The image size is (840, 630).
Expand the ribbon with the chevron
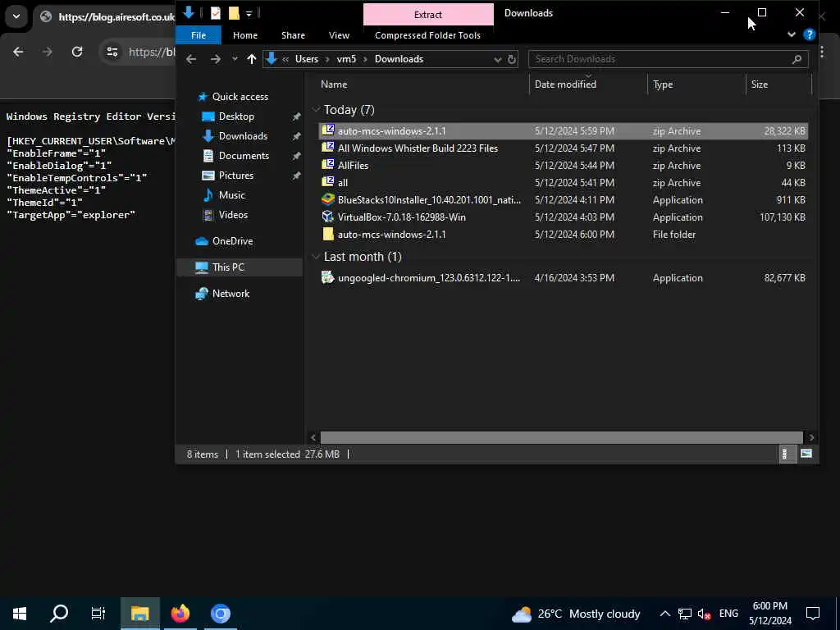[x=792, y=34]
